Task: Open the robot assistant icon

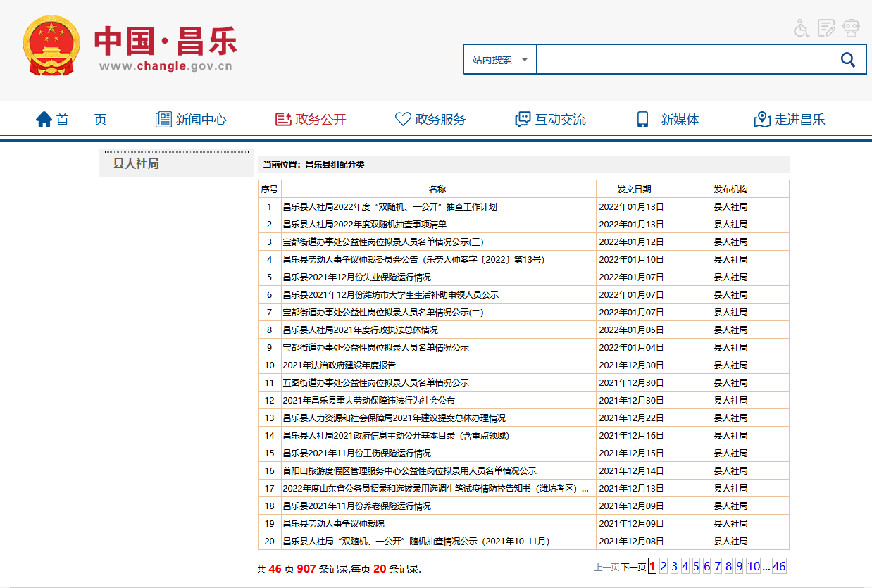Action: pos(852,27)
